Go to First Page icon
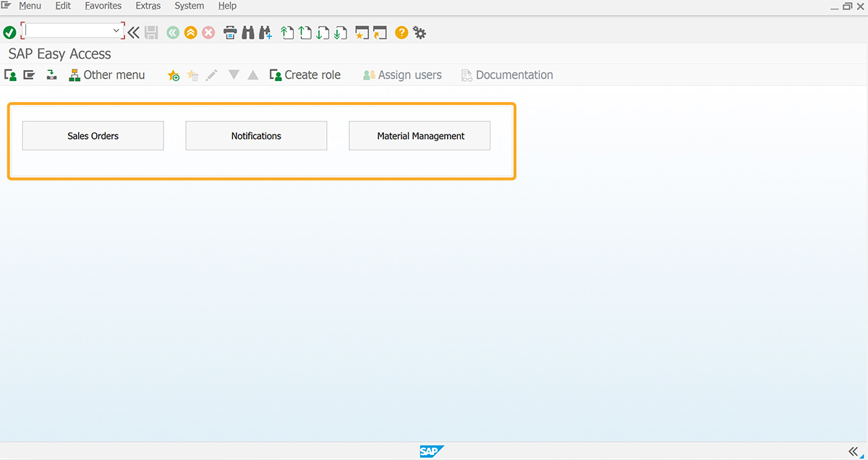 coord(287,33)
